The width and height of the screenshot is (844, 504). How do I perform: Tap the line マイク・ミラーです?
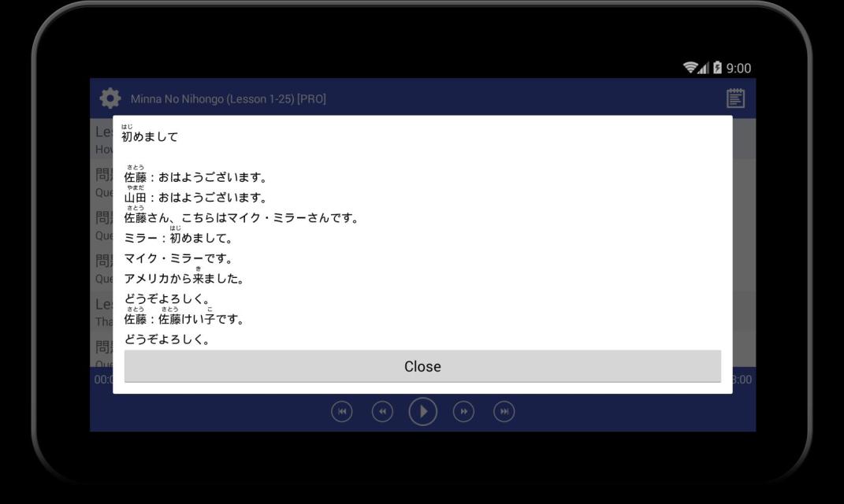tap(166, 258)
